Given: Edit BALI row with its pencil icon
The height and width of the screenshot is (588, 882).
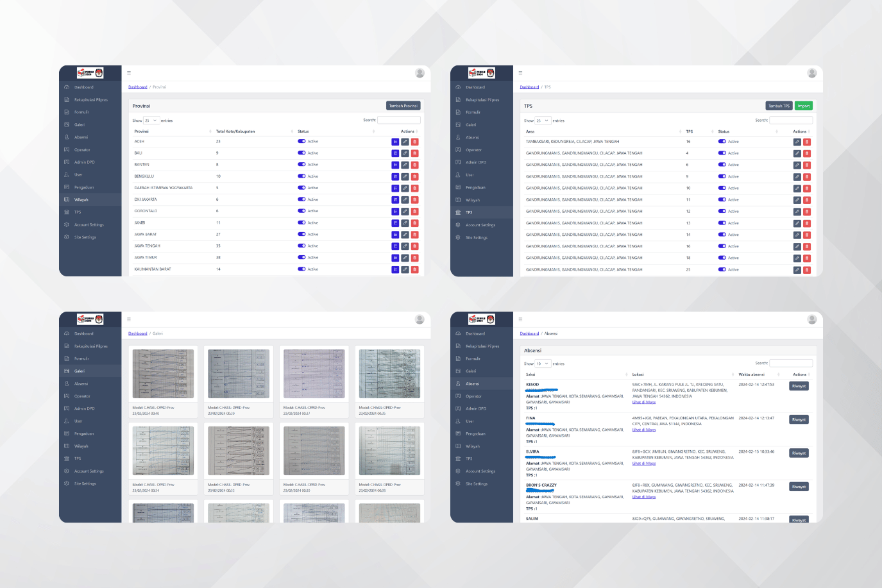Looking at the screenshot, I should 405,153.
